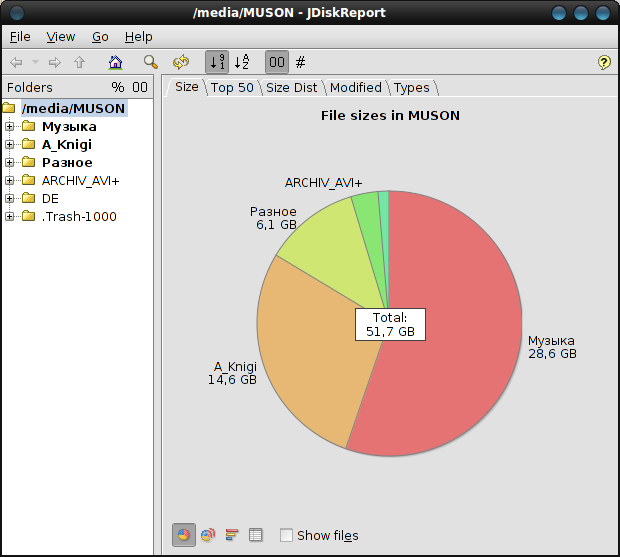Screen dimensions: 620x557
Task: Switch to bar chart view
Action: [232, 535]
